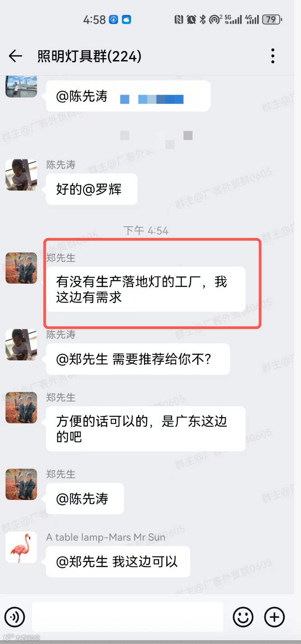Image resolution: width=301 pixels, height=644 pixels.
Task: Tap the blue cloud notification icon
Action: 127,19
